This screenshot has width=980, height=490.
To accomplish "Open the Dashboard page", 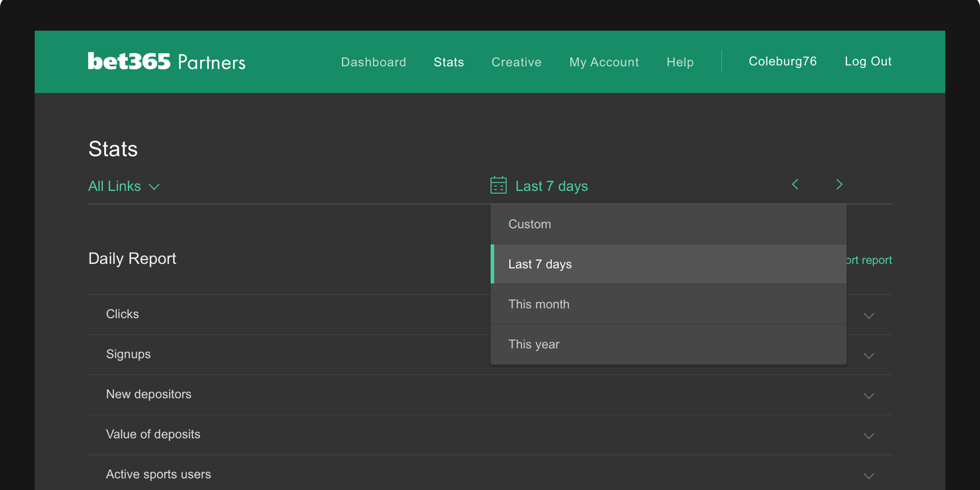I will point(373,62).
